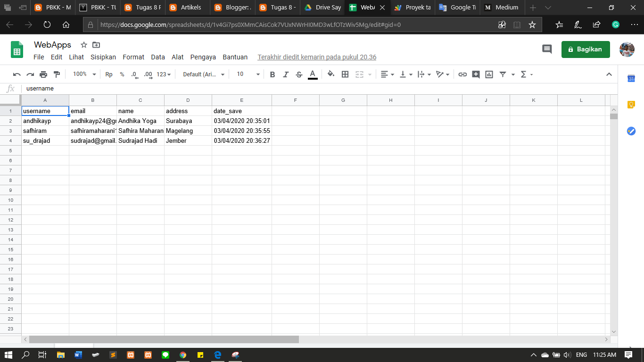Open the Data menu

tap(157, 57)
